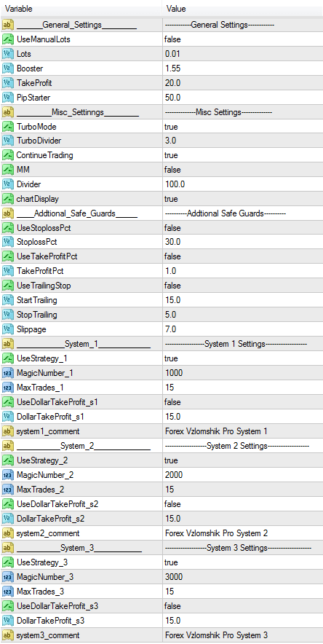Viewport: 323px width, 644px height.
Task: Select the UseDollarTakeProfit_s1 variable name
Action: pos(57,402)
